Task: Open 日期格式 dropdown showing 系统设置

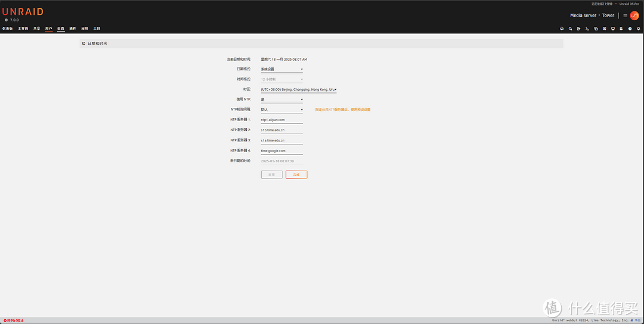Action: 281,69
